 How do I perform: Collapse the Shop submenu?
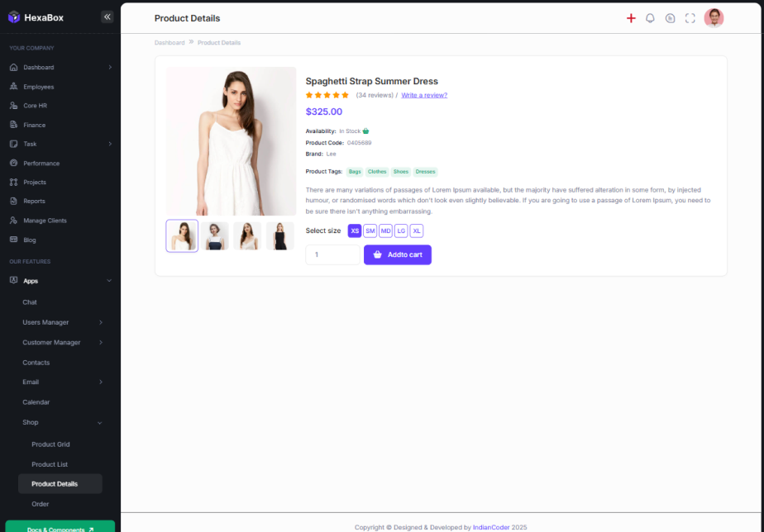[x=100, y=422]
